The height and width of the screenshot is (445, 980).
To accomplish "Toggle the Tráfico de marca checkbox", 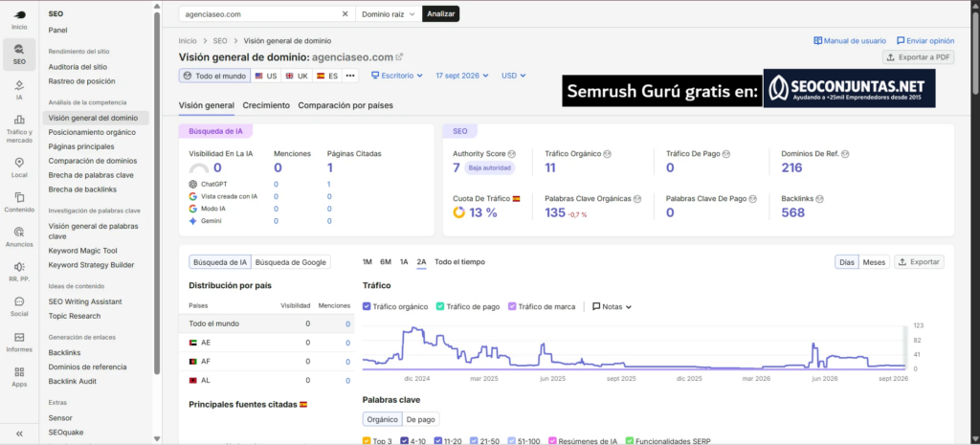I will 512,306.
